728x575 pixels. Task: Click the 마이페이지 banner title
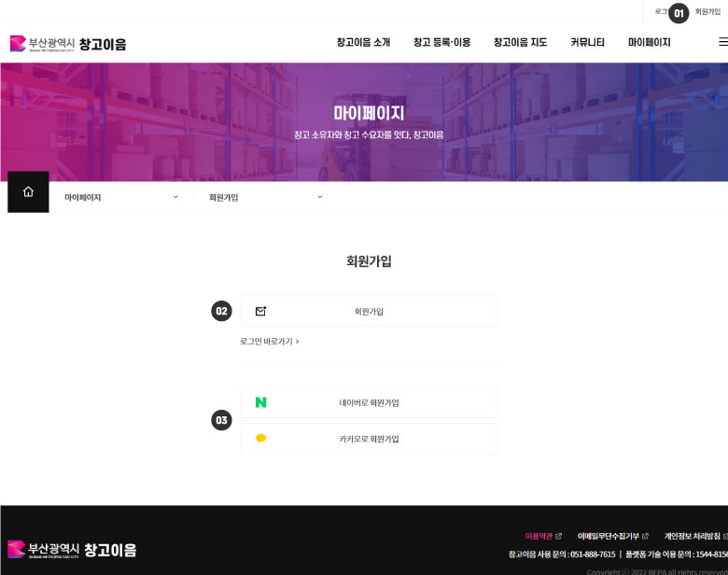pos(369,113)
